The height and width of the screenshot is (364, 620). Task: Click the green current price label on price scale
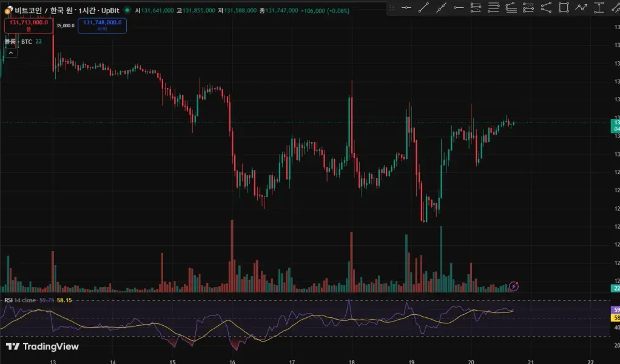[x=615, y=126]
